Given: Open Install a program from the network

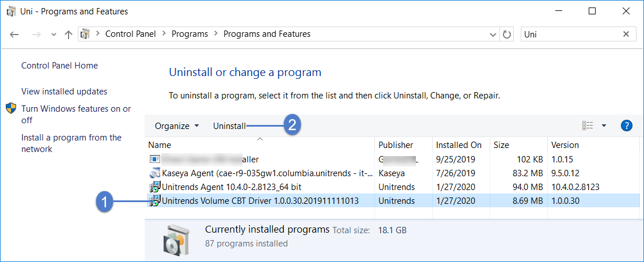Looking at the screenshot, I should point(71,143).
